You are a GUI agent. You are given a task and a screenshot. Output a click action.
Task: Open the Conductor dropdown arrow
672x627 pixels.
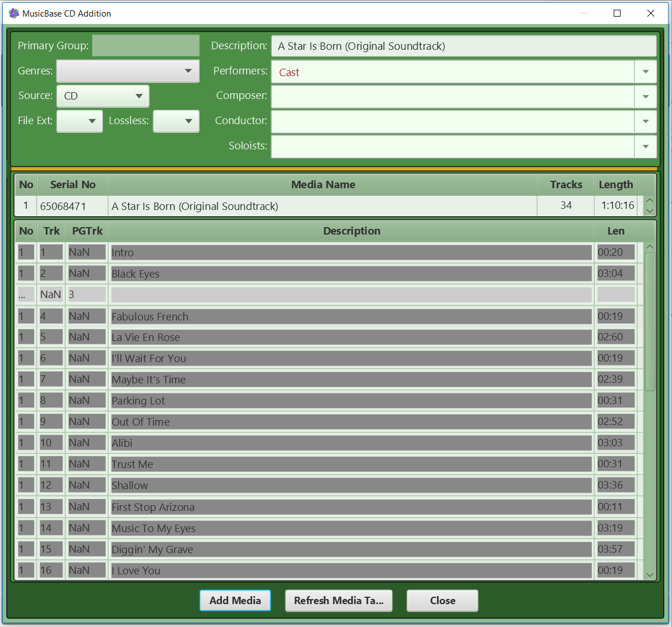coord(646,122)
